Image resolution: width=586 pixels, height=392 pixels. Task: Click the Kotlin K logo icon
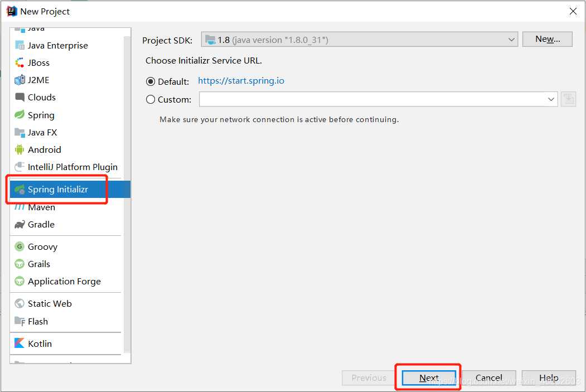20,343
